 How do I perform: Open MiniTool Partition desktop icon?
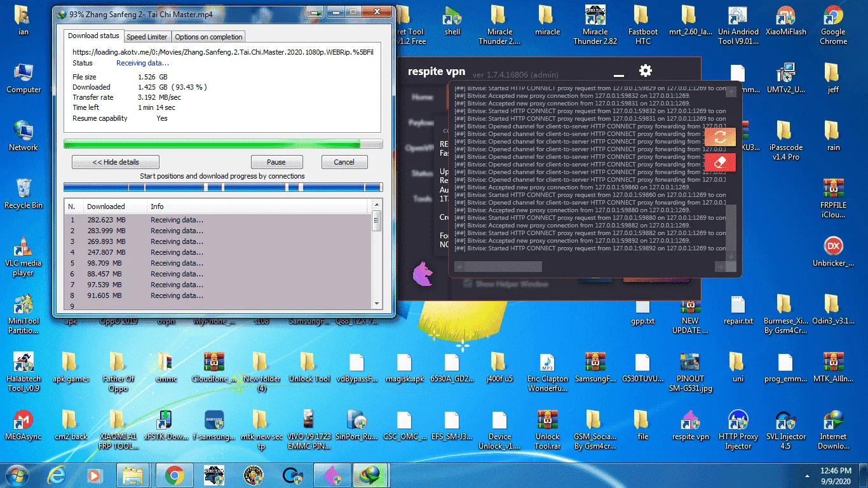click(24, 314)
